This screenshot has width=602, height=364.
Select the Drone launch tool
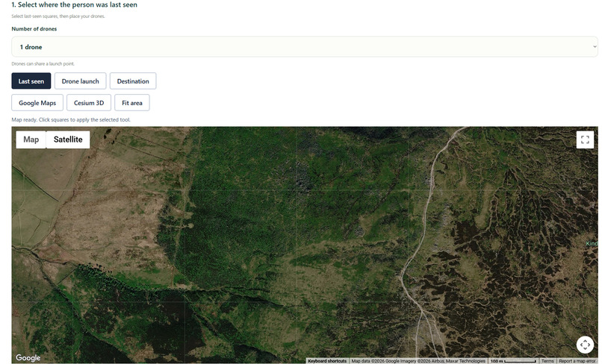[80, 81]
